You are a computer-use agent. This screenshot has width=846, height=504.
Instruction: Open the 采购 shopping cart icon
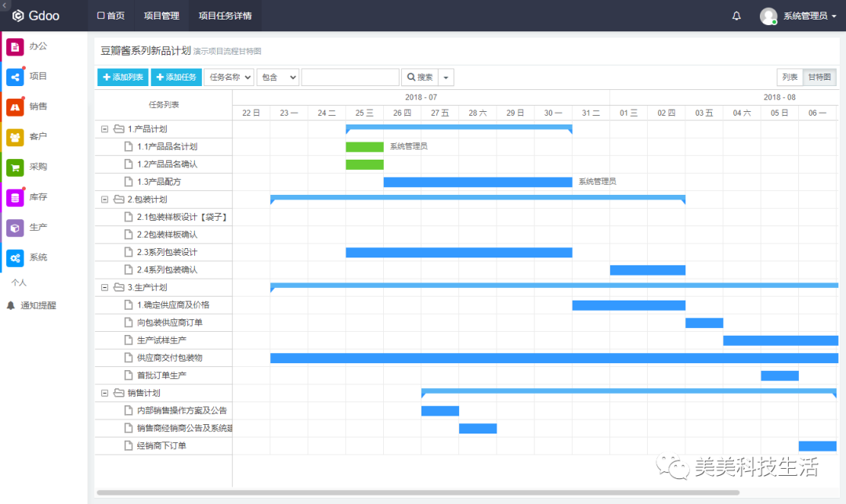15,167
